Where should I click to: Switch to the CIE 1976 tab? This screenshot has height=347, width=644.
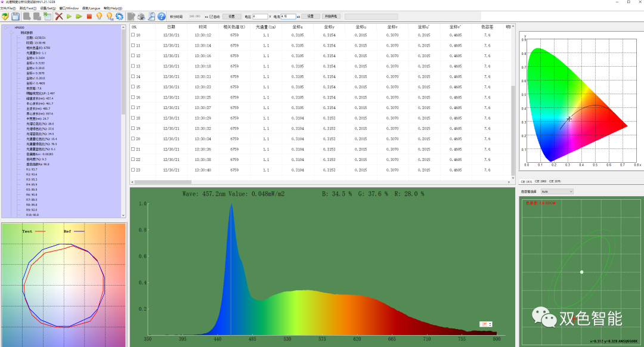coord(555,181)
